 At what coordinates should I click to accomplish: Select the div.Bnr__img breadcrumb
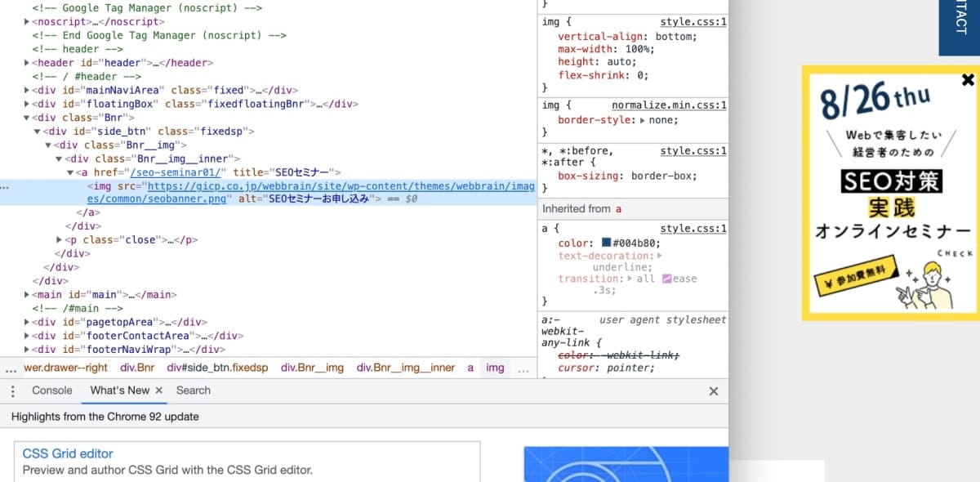(313, 368)
